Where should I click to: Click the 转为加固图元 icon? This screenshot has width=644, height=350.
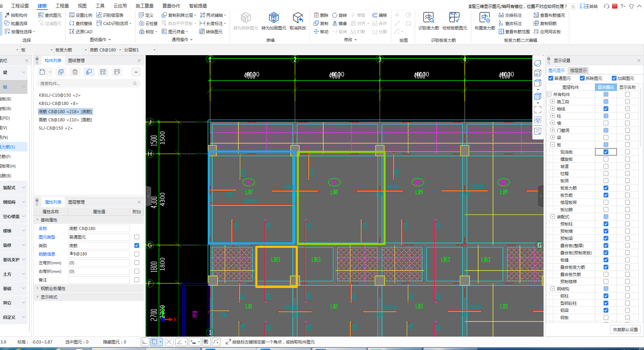coord(274,18)
